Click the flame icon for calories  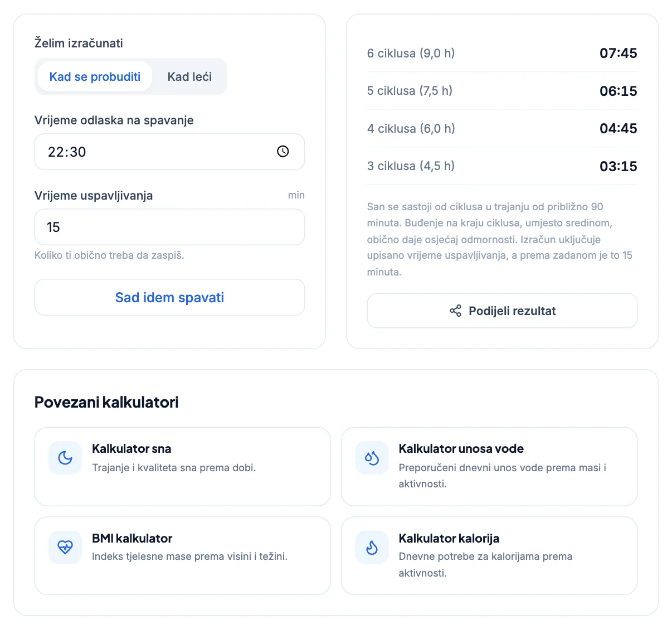click(372, 547)
